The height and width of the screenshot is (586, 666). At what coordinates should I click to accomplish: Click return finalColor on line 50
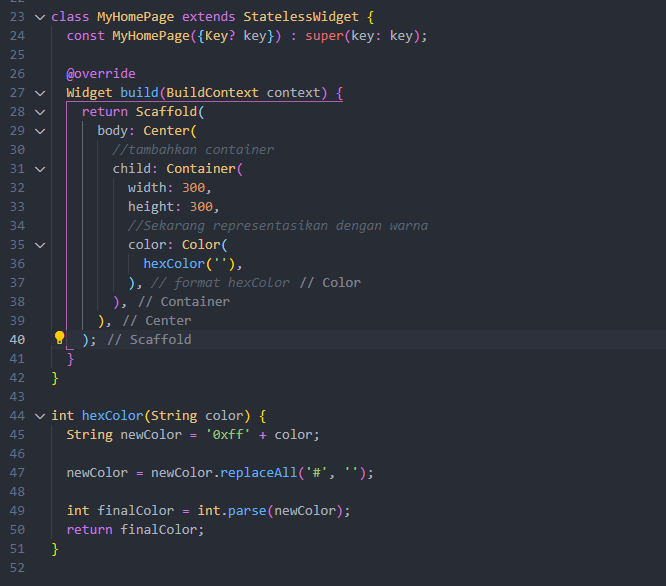(135, 530)
